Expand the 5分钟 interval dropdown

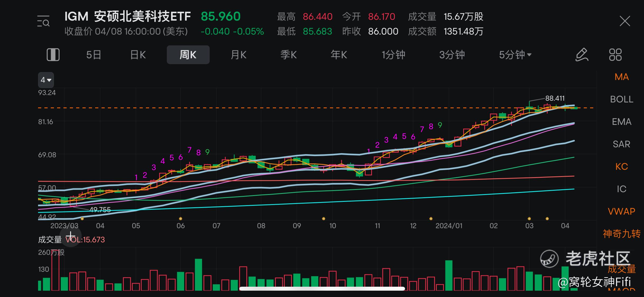(x=515, y=55)
